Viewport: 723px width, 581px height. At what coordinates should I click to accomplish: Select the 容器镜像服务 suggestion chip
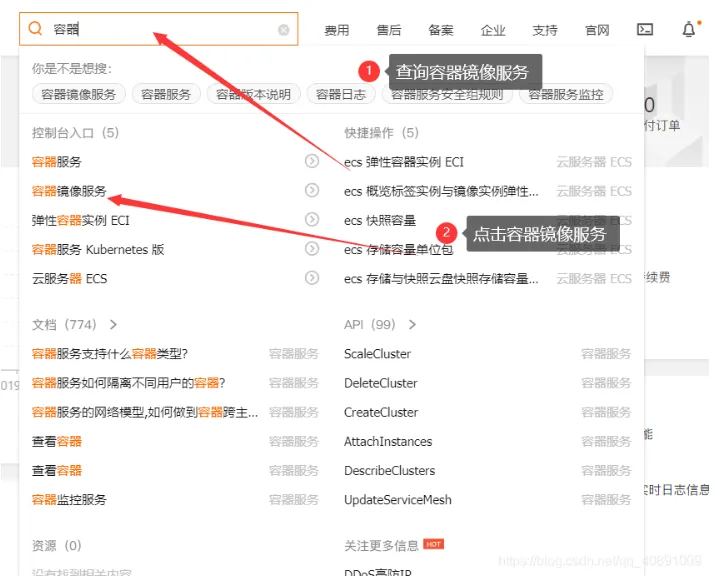(x=78, y=94)
